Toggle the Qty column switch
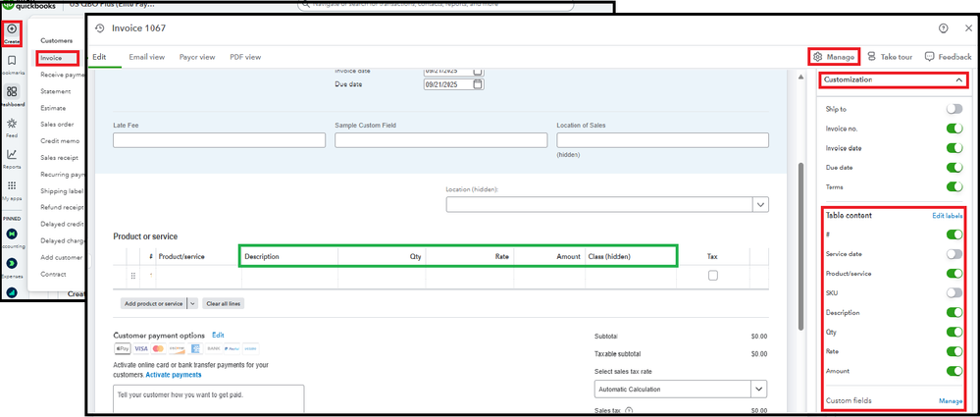This screenshot has height=417, width=980. coord(954,332)
